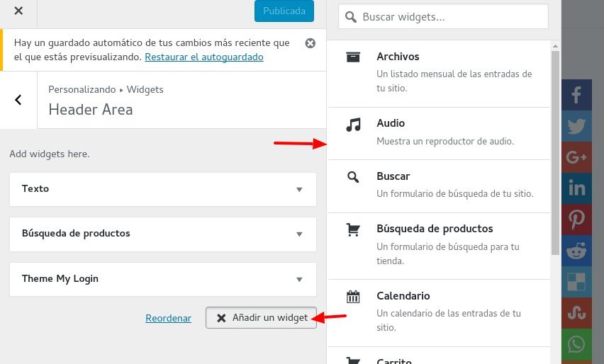Share via Delicious icon
This screenshot has width=604, height=364.
point(576,282)
